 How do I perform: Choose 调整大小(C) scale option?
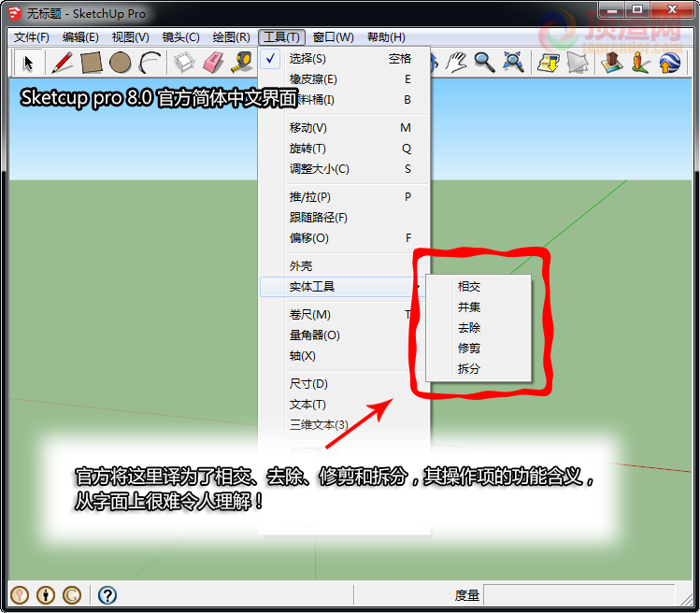(344, 169)
